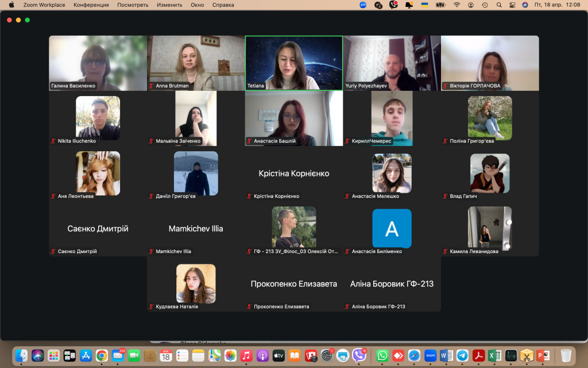Open the Apple menu
The width and height of the screenshot is (588, 368).
[x=11, y=5]
